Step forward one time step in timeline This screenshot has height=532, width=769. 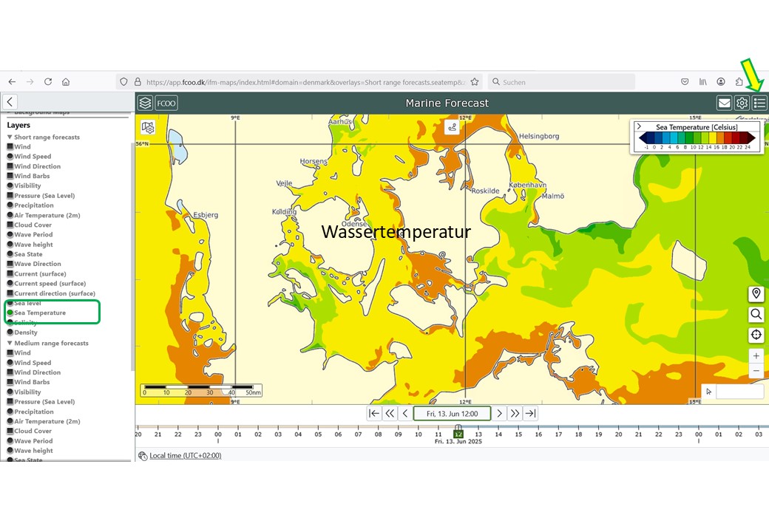pyautogui.click(x=500, y=414)
